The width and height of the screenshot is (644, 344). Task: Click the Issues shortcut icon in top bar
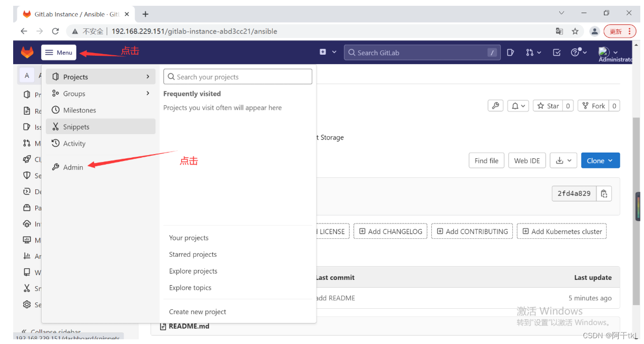[x=510, y=52]
